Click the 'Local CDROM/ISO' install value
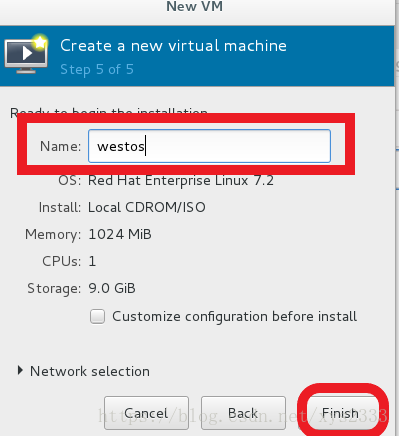The width and height of the screenshot is (399, 436). pyautogui.click(x=147, y=207)
